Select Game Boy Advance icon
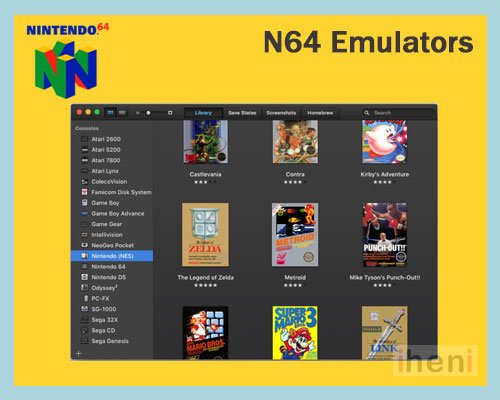Image resolution: width=500 pixels, height=400 pixels. (85, 213)
